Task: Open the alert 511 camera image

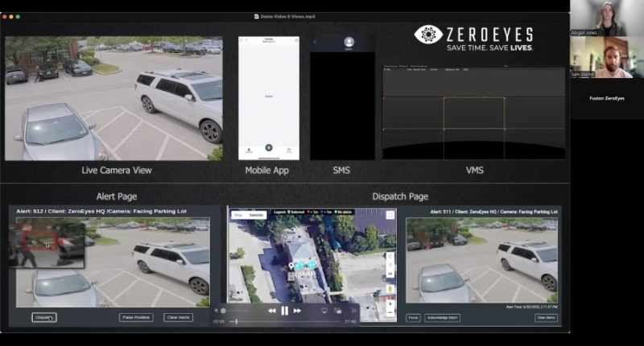Action: point(481,261)
